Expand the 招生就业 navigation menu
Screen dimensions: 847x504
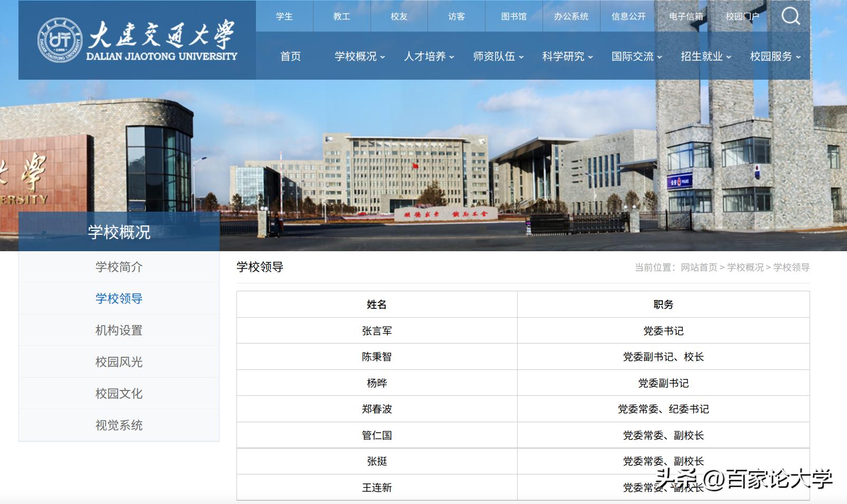point(706,56)
